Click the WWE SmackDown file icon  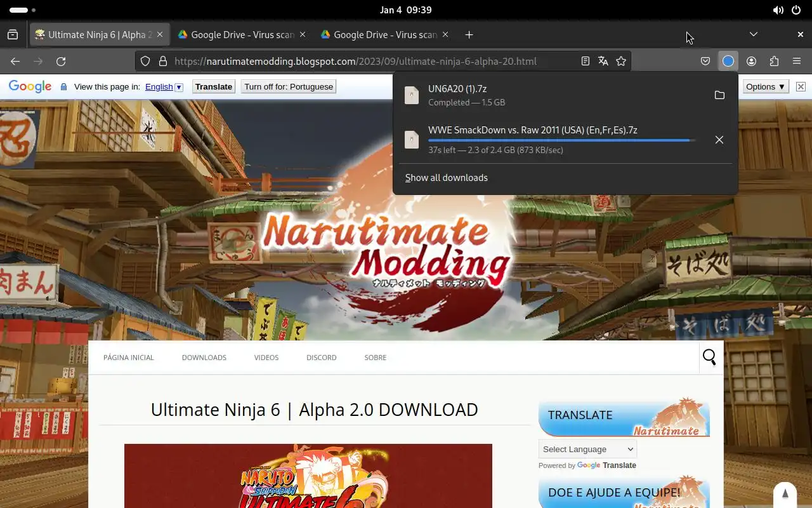(x=412, y=140)
